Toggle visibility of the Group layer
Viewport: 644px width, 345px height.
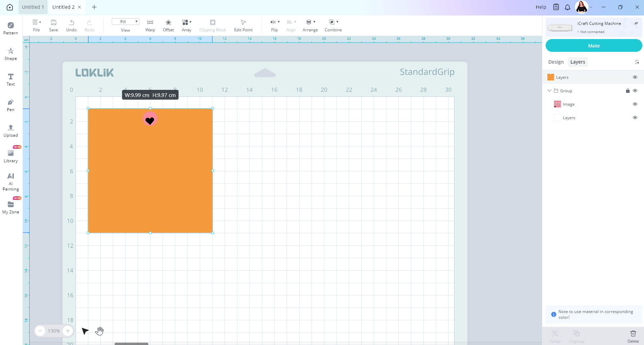(x=635, y=91)
